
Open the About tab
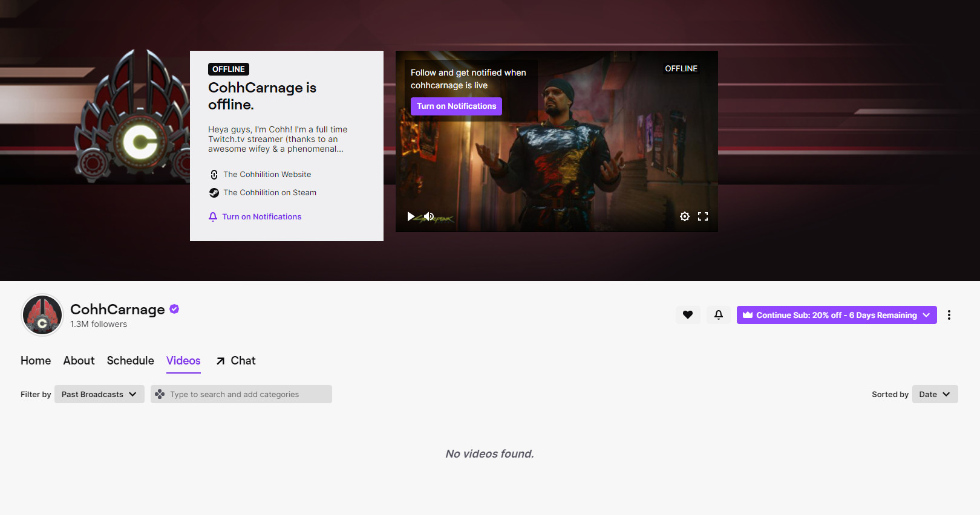[79, 361]
